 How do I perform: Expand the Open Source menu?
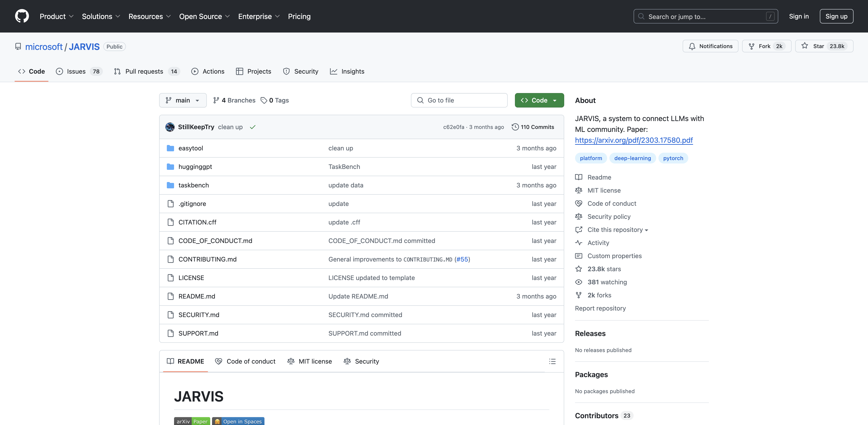tap(205, 16)
